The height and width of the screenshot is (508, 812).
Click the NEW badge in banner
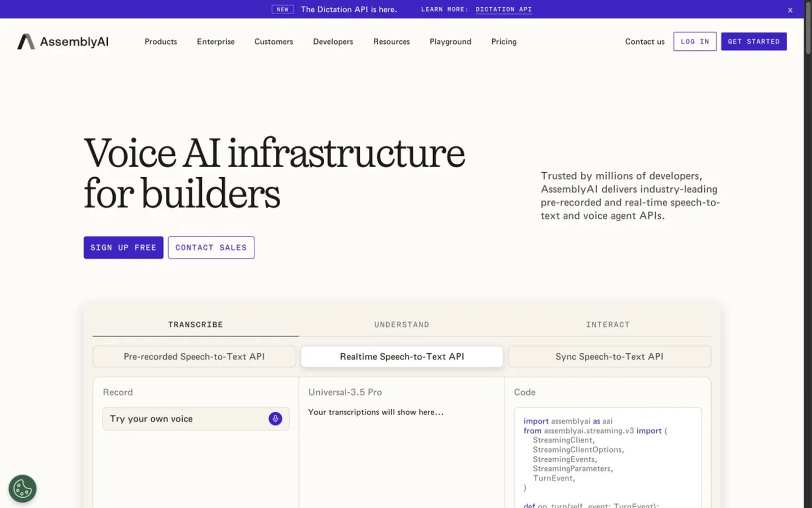(x=283, y=10)
